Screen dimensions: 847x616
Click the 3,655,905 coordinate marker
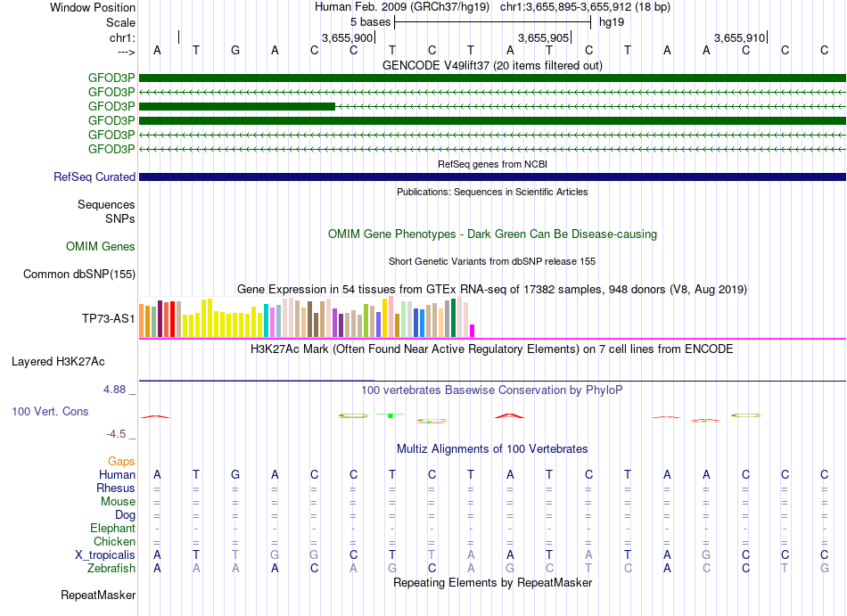click(x=544, y=37)
